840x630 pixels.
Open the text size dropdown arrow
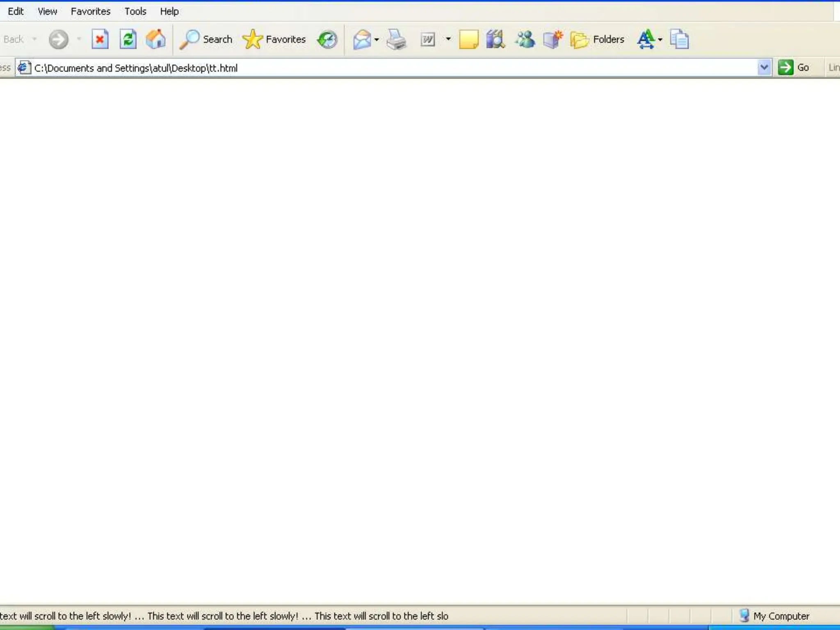coord(660,40)
